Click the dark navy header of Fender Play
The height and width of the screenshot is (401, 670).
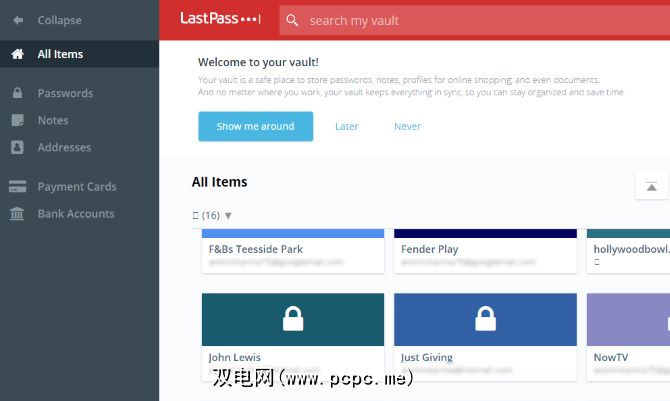tap(485, 233)
